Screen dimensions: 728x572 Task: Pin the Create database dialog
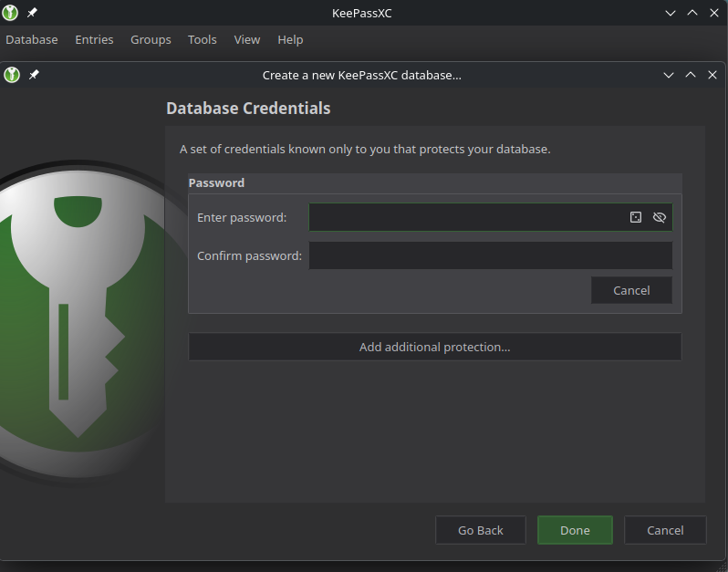tap(34, 75)
